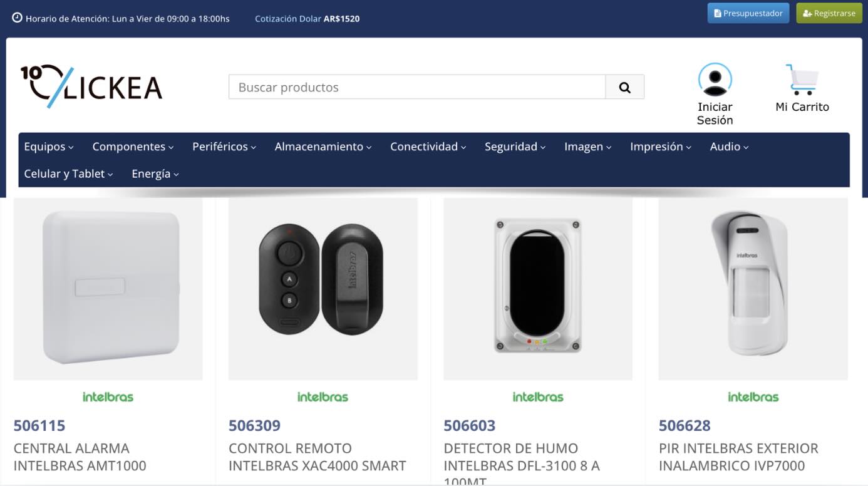Click the 10Clickea site logo
Viewport: 868px width, 486px height.
pyautogui.click(x=91, y=86)
